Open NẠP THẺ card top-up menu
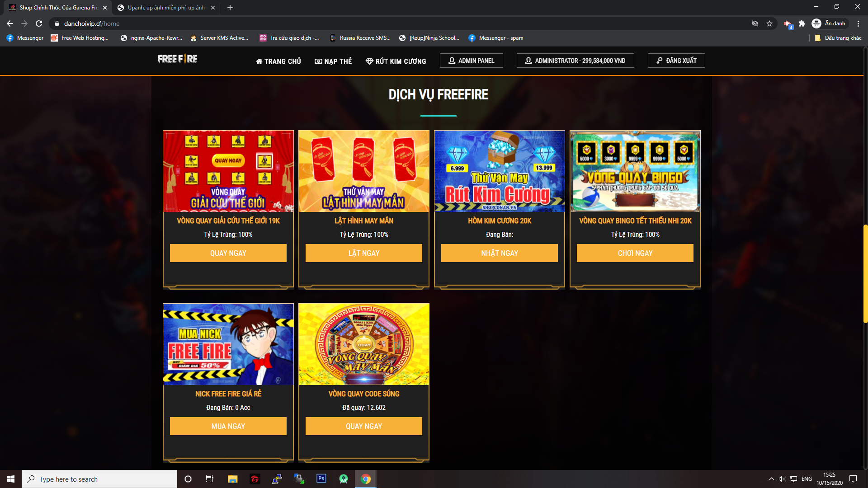This screenshot has height=488, width=868. pos(333,61)
